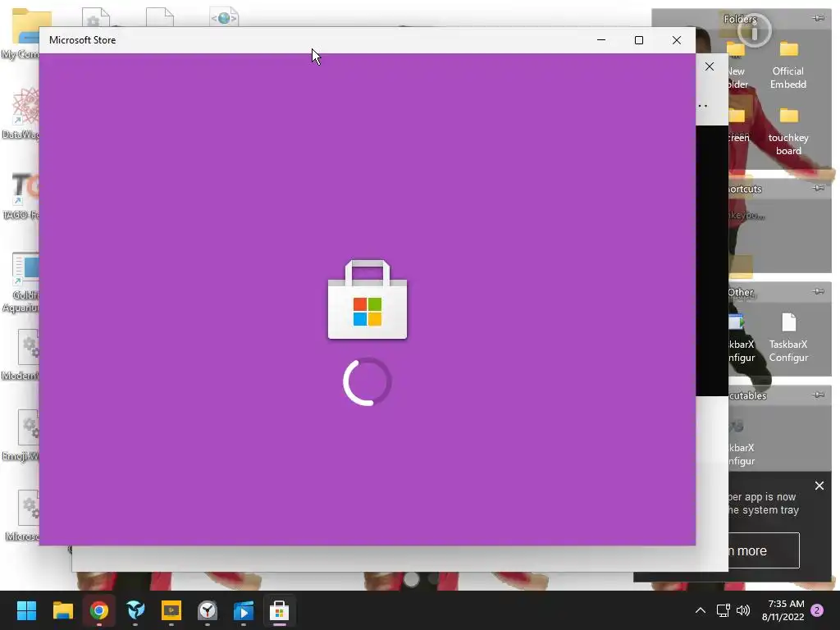
Task: Open the clock app in the taskbar
Action: point(208,610)
